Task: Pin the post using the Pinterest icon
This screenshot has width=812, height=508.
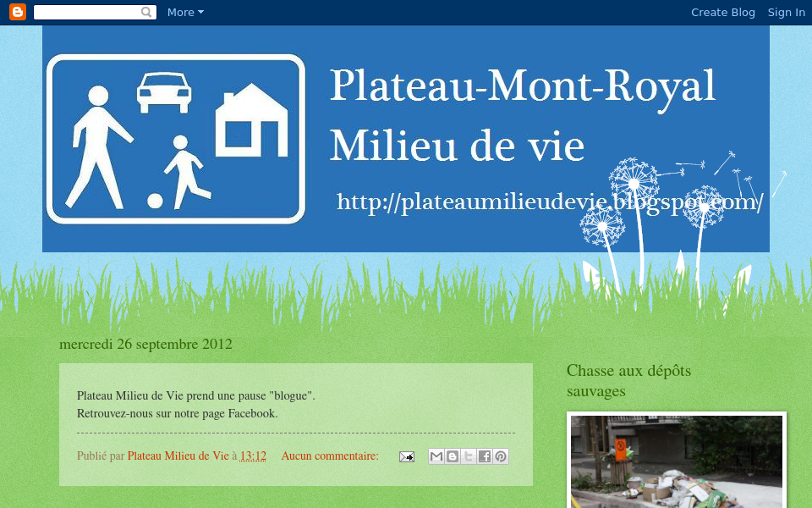Action: click(x=500, y=456)
